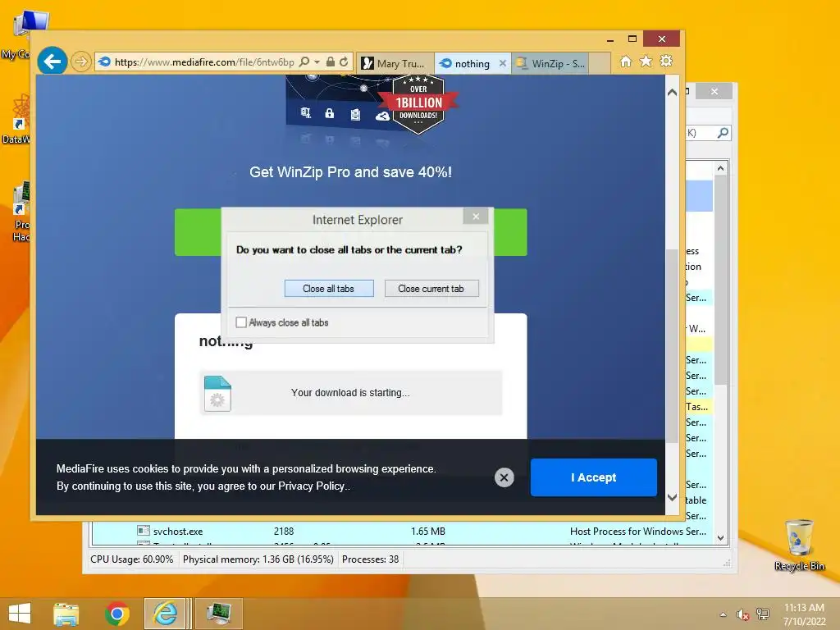Open a new tab with blank tab button
This screenshot has height=630, width=840.
[600, 63]
